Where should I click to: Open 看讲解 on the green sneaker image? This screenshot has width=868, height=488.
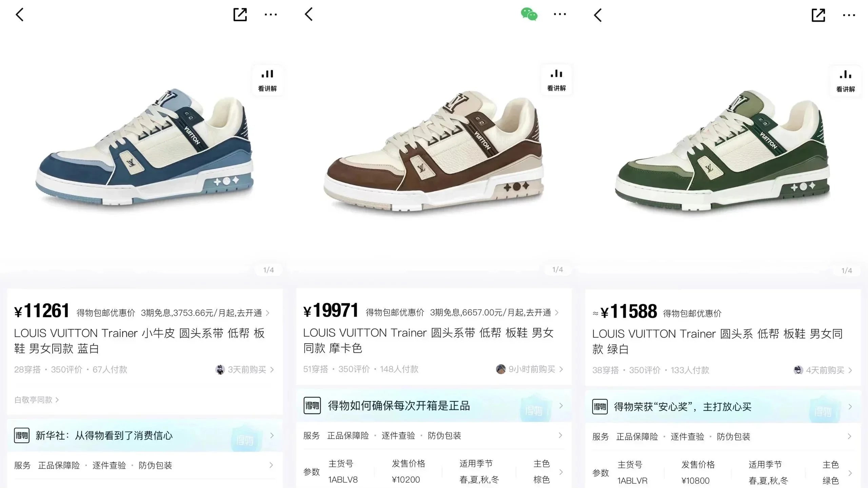click(x=845, y=81)
